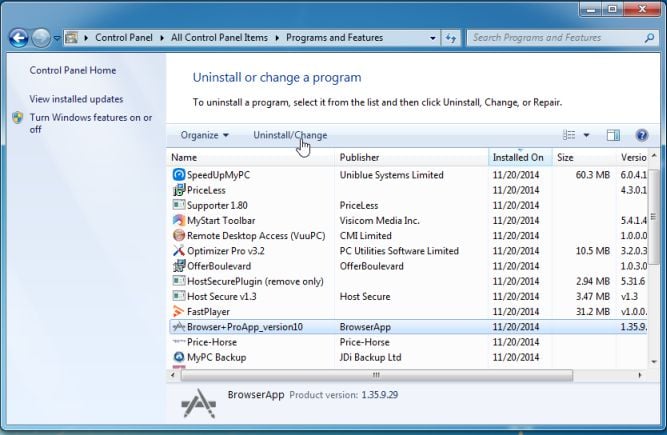Select Supporter 1.80 name text
Viewport: 667px width, 435px height.
click(217, 205)
